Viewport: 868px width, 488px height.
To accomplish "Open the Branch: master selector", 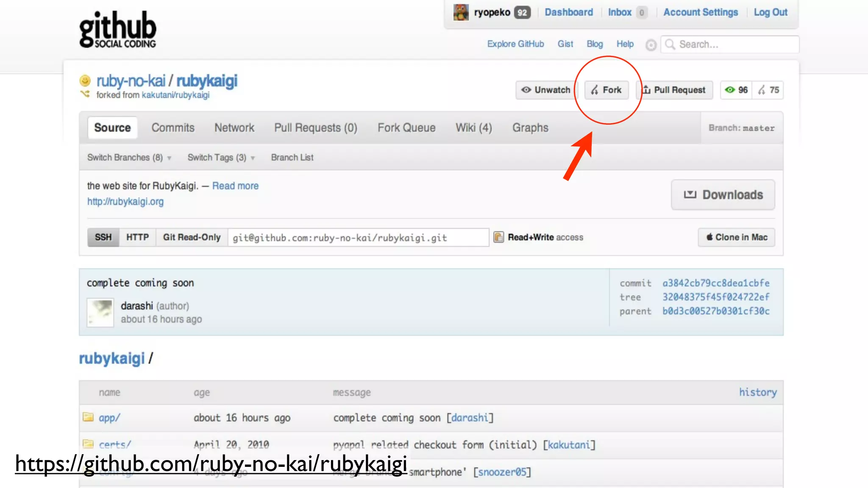I will click(x=741, y=128).
